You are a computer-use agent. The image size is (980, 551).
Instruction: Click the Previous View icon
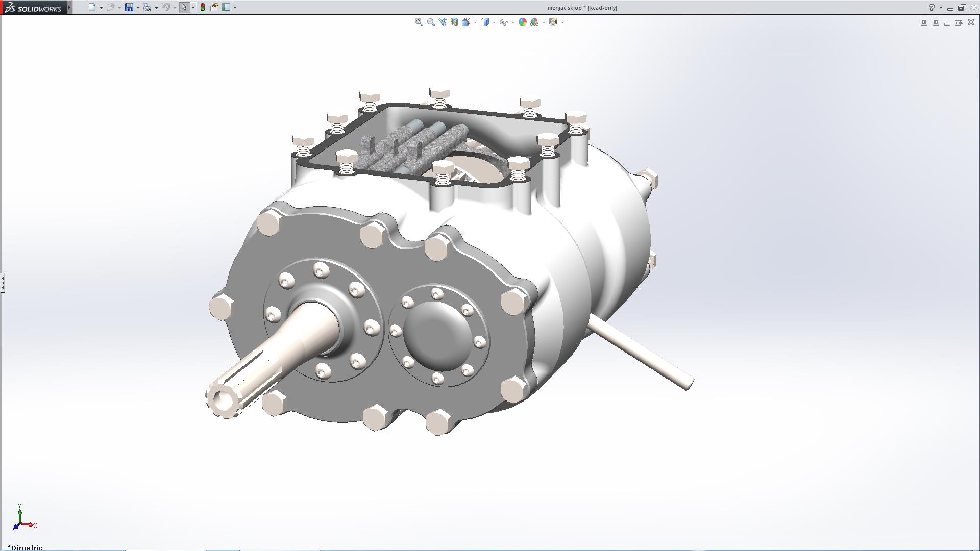coord(442,22)
